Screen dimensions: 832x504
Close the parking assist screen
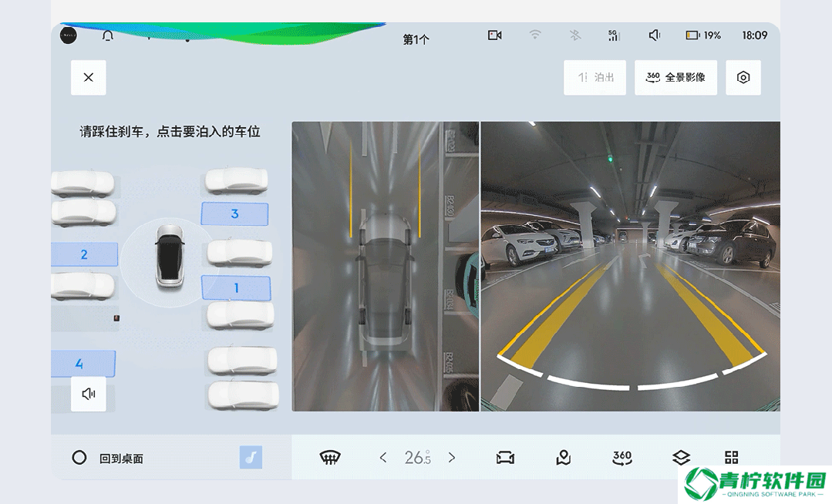[x=88, y=78]
